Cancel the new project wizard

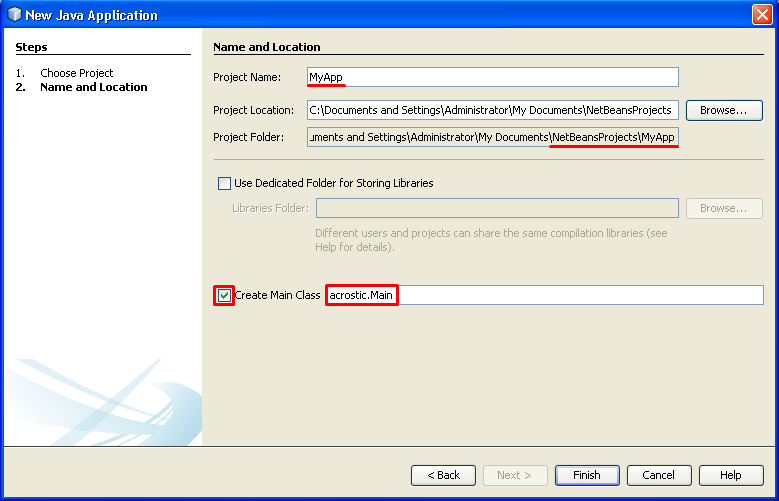coord(659,475)
